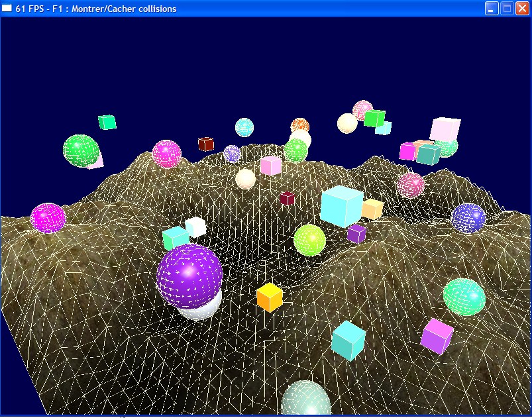Pick the small purple cube beside lime sphere
This screenshot has width=532, height=418.
pyautogui.click(x=356, y=233)
